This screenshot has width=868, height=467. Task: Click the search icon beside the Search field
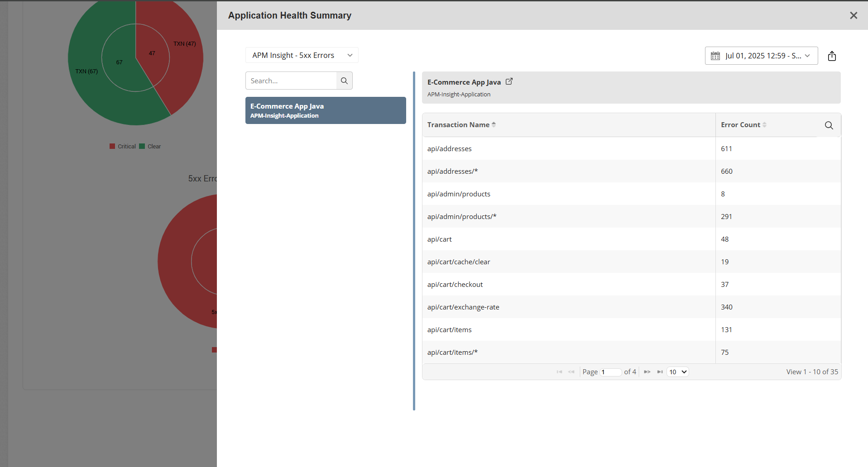click(x=344, y=81)
